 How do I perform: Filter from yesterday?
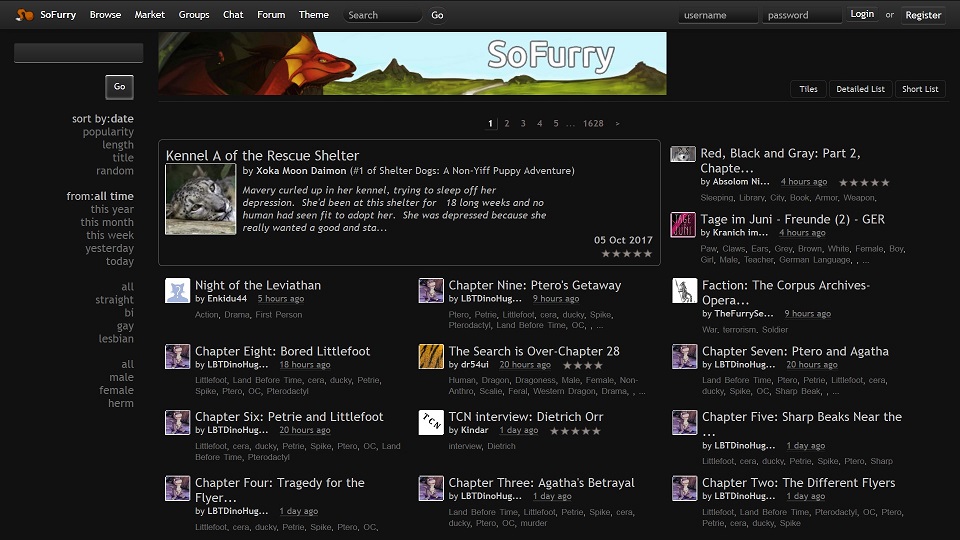click(110, 248)
